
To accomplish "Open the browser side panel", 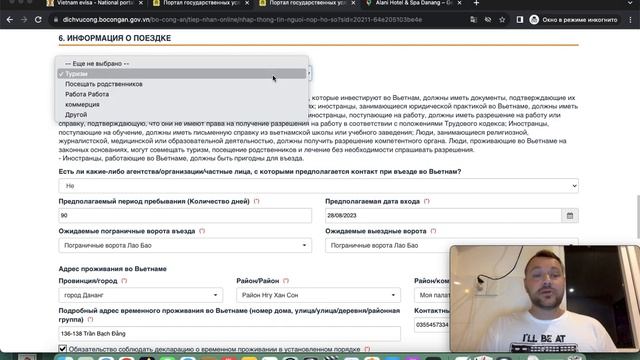I will click(520, 20).
